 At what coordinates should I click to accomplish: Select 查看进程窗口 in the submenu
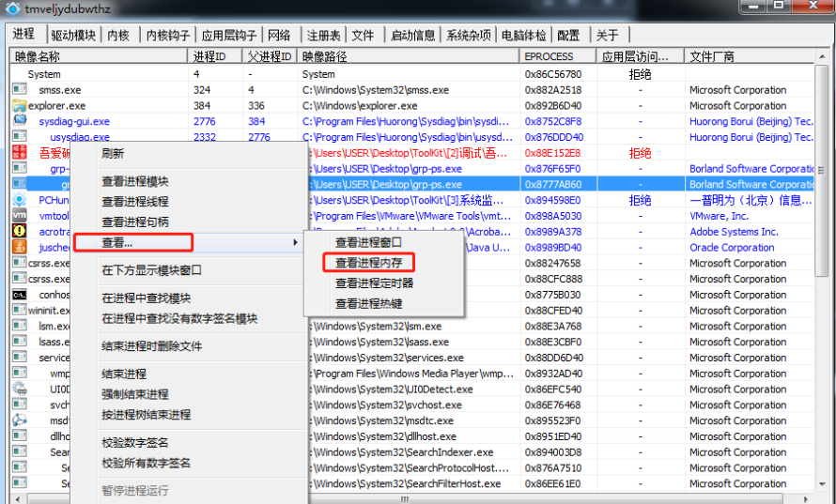click(x=384, y=242)
